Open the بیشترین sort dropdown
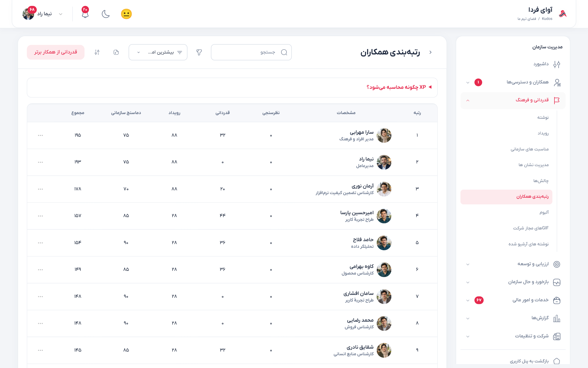 158,52
